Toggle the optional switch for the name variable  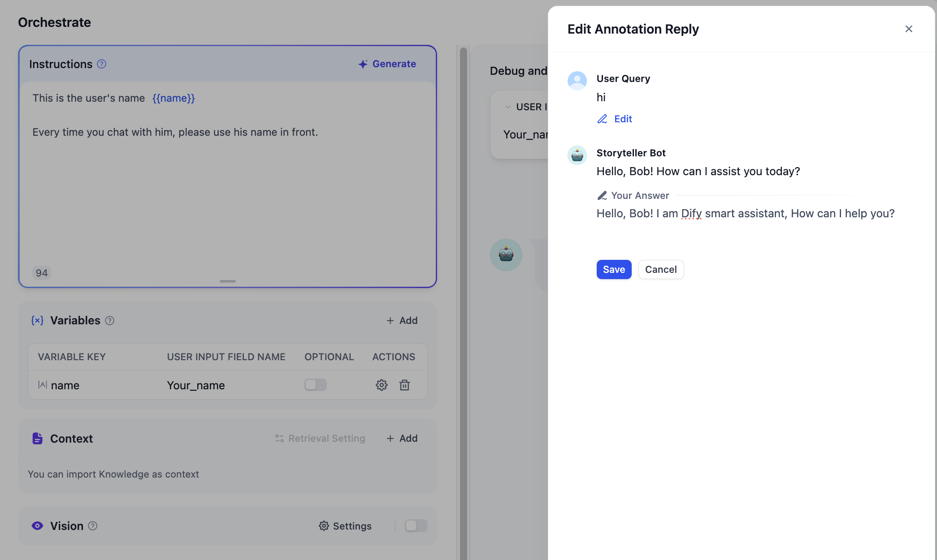316,385
